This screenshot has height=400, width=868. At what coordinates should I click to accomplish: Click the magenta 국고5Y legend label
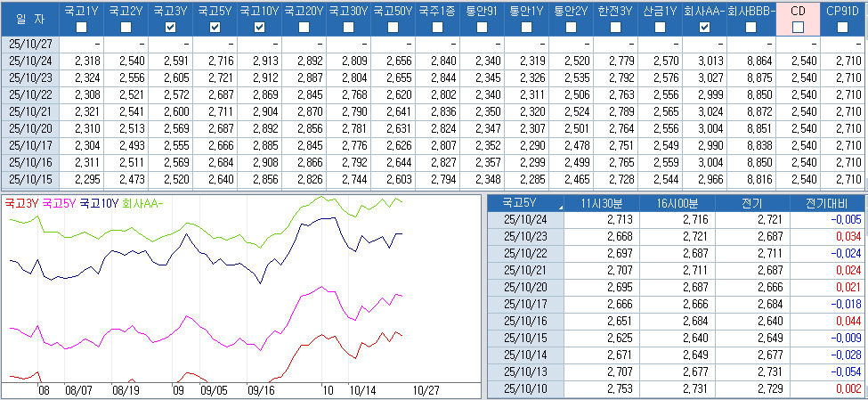tap(59, 203)
